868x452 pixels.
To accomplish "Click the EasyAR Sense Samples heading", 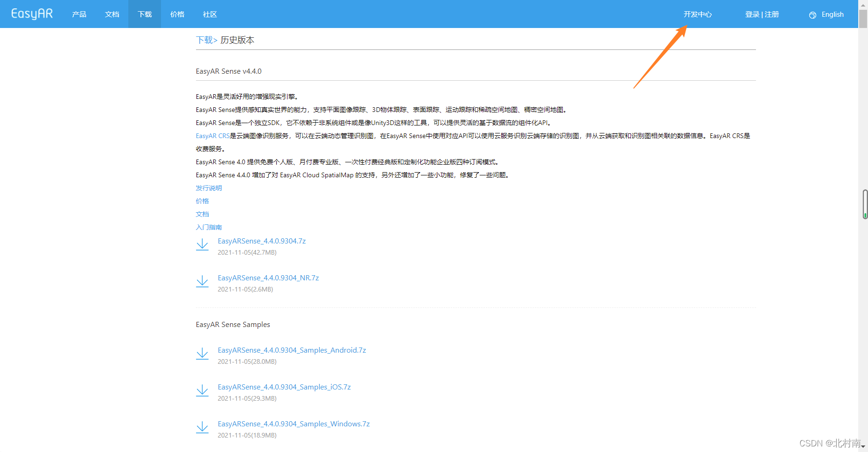I will 233,325.
